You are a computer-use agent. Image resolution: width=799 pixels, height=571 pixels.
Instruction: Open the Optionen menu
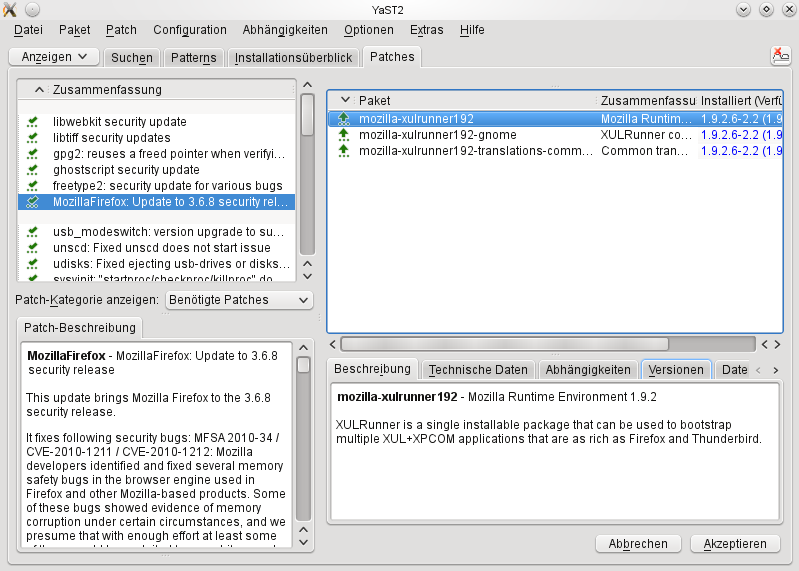tap(368, 30)
